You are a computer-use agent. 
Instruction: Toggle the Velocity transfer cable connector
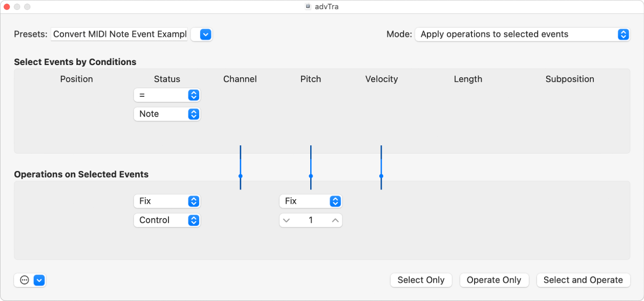coord(381,177)
